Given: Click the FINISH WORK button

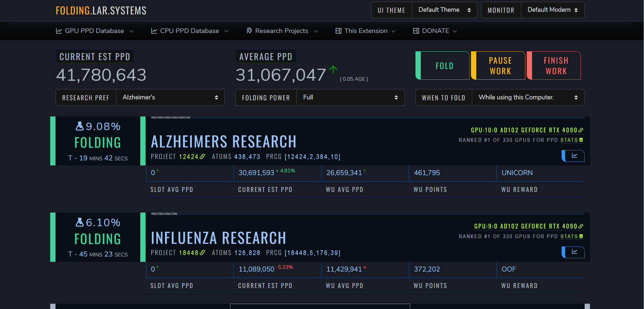Looking at the screenshot, I should click(554, 65).
